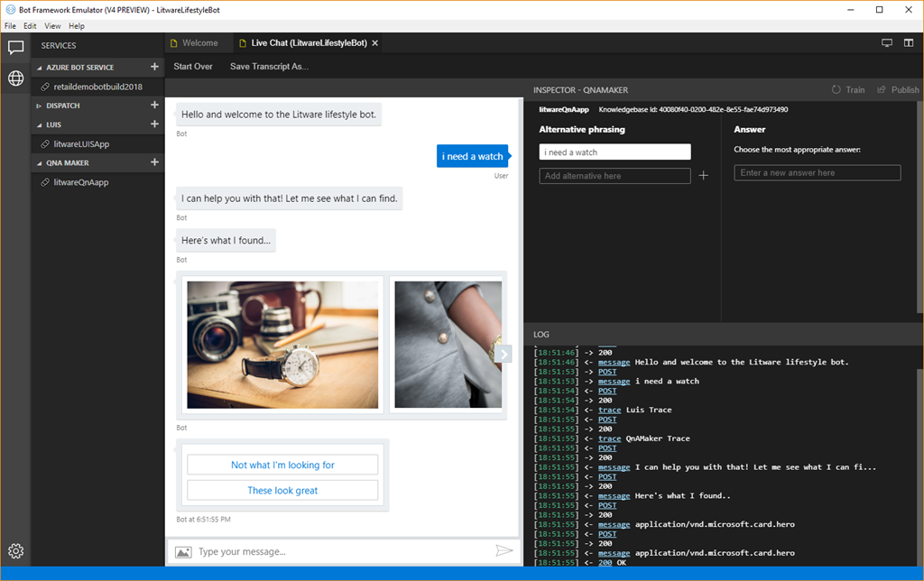924x581 pixels.
Task: Open the chat bot explorer sidebar icon
Action: click(16, 47)
